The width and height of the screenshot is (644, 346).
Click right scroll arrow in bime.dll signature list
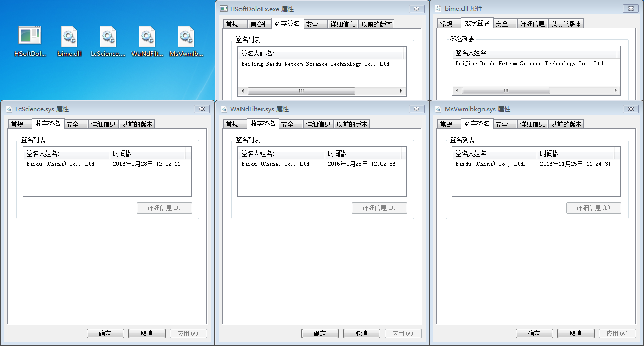[x=616, y=91]
